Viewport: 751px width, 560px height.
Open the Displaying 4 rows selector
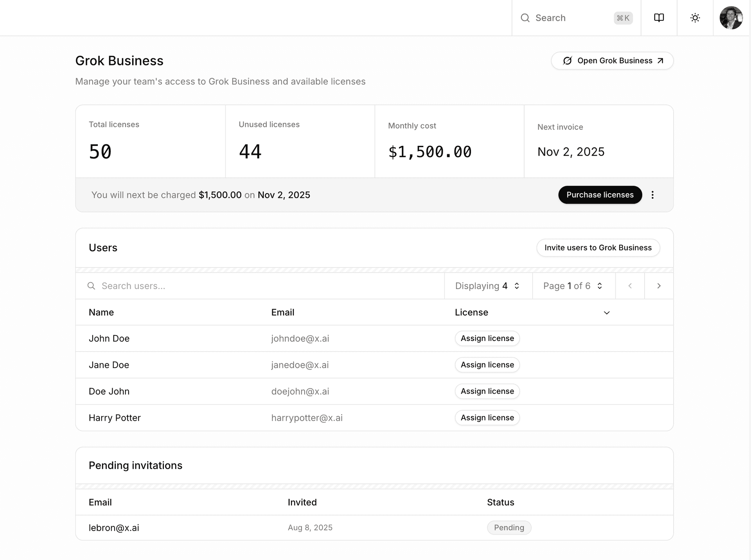tap(488, 286)
